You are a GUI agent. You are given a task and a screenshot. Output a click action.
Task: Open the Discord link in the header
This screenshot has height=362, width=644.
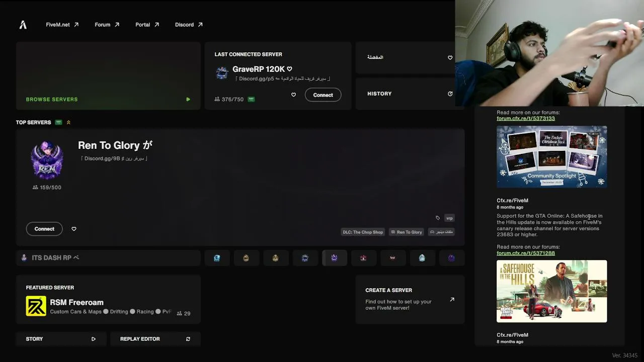[189, 25]
